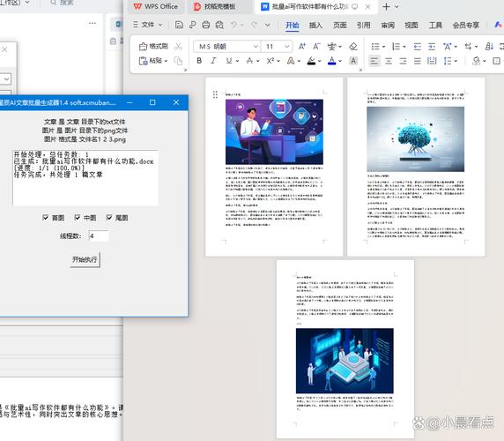The height and width of the screenshot is (441, 504).
Task: Apply Superscript X² formatting
Action: pos(270,61)
